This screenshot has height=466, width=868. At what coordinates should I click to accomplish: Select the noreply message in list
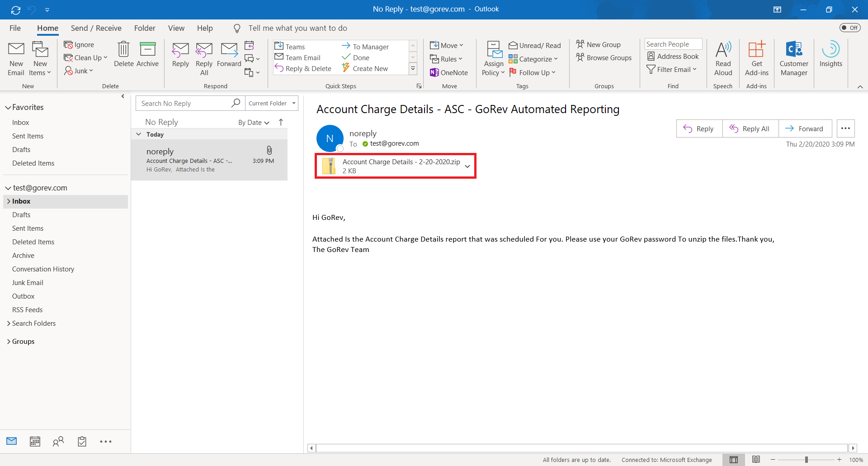(209, 160)
